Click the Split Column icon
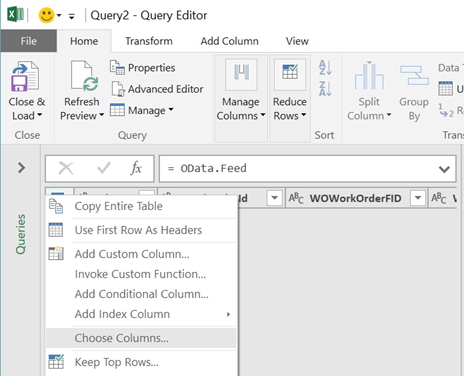The height and width of the screenshot is (376, 464). coord(369,75)
